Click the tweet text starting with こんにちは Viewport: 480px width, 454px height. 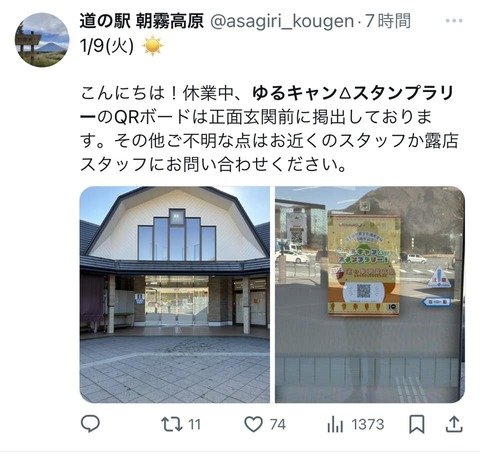pyautogui.click(x=269, y=129)
